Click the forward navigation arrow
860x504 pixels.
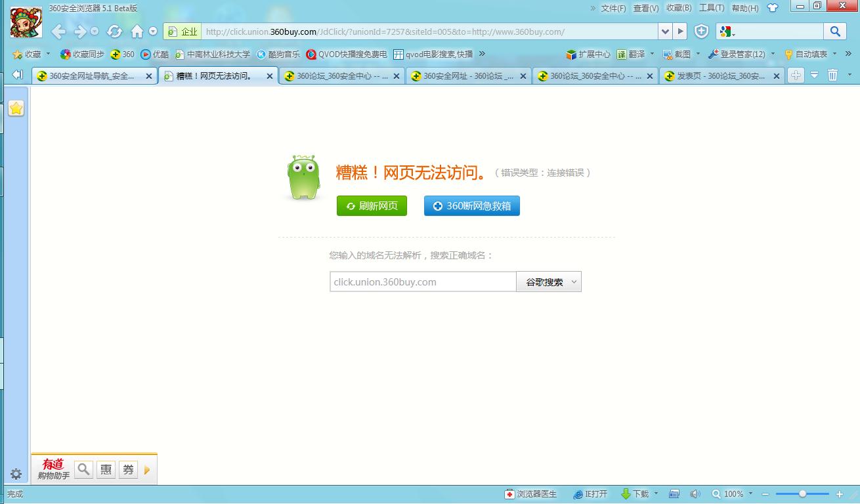[80, 31]
